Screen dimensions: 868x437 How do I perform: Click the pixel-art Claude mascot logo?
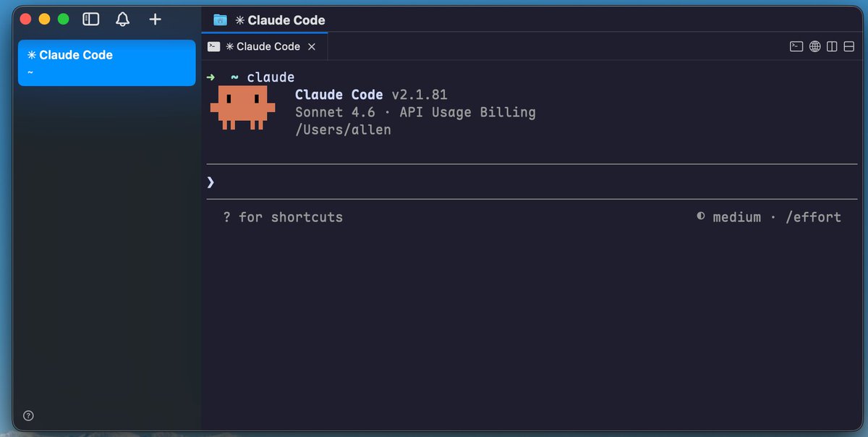point(242,109)
